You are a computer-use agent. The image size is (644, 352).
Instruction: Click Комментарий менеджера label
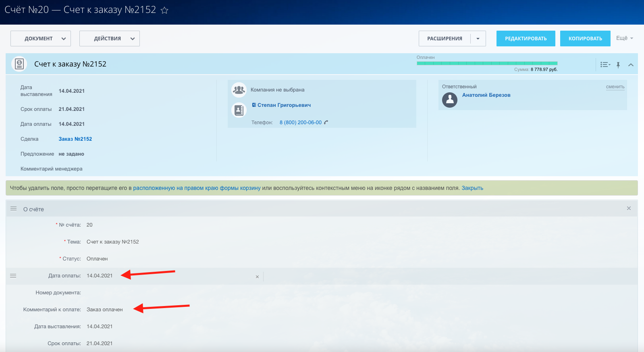(x=52, y=169)
